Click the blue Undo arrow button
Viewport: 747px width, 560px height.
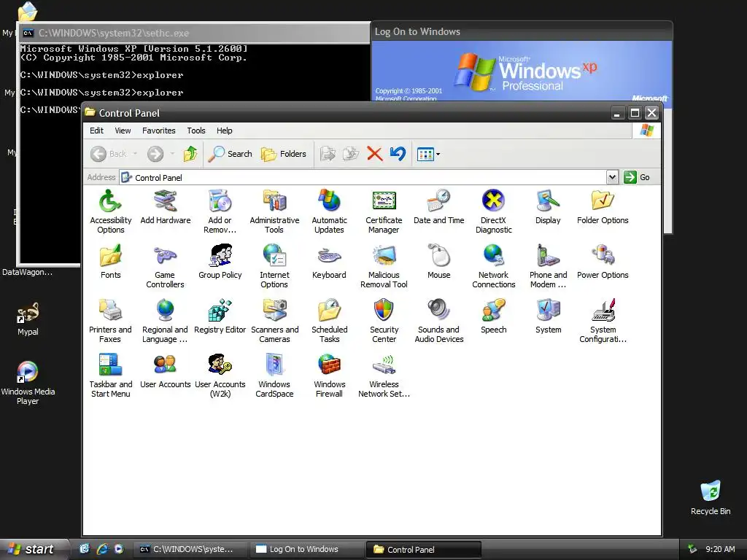[x=398, y=154]
